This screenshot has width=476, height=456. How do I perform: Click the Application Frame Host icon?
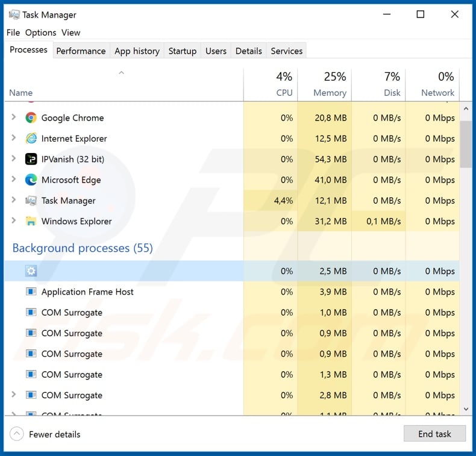point(31,292)
